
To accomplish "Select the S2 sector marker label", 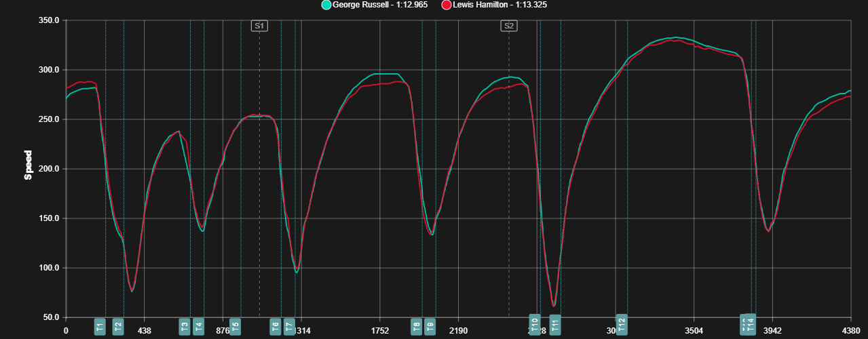I will [509, 26].
